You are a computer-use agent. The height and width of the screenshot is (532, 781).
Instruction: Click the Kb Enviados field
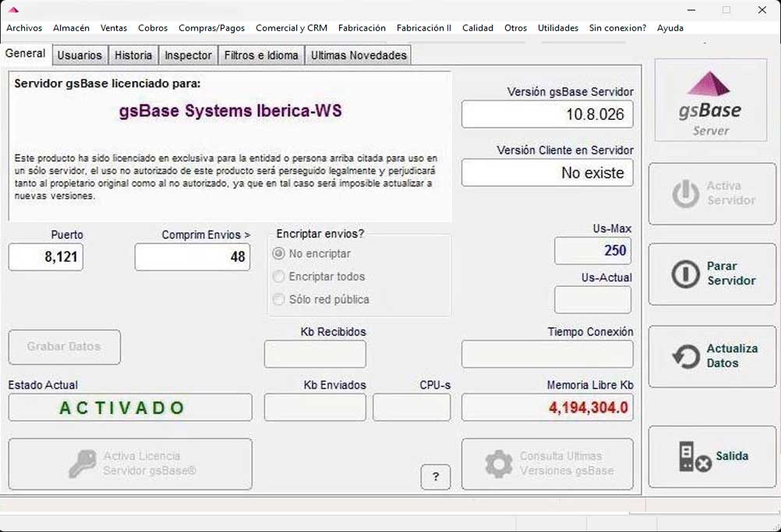click(x=316, y=407)
